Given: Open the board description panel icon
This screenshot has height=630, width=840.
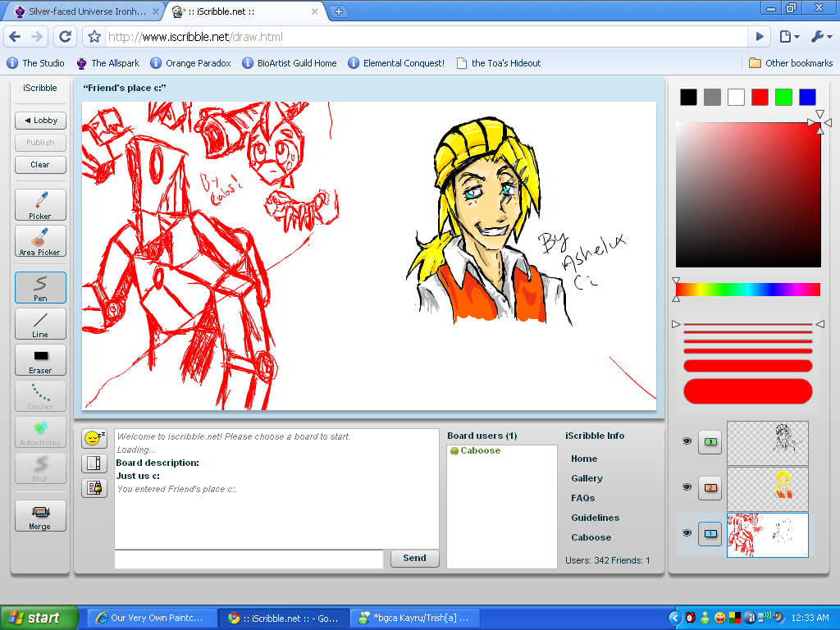Looking at the screenshot, I should coord(94,463).
